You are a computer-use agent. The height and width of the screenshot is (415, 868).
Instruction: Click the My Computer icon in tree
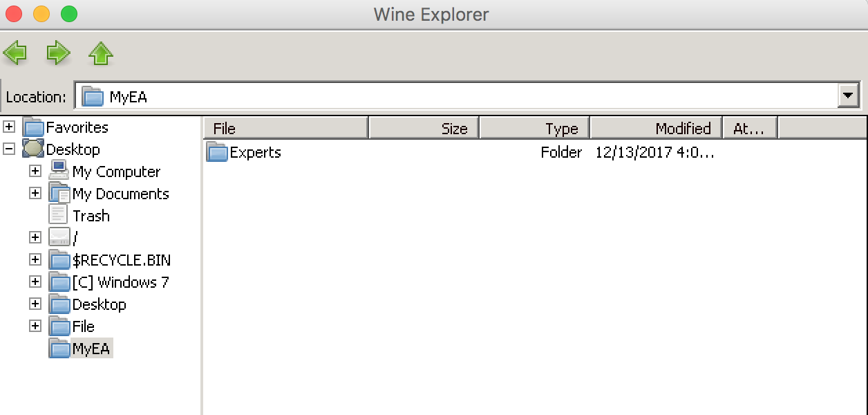59,172
